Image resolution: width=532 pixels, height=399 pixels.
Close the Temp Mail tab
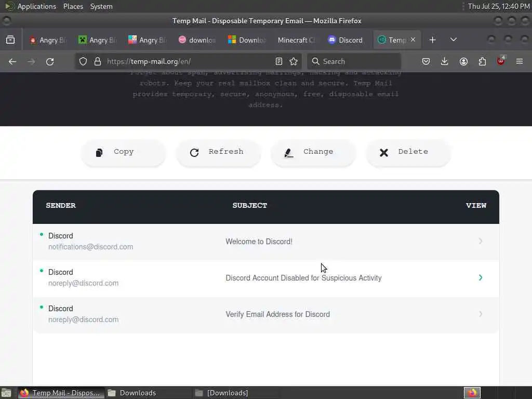click(x=413, y=39)
